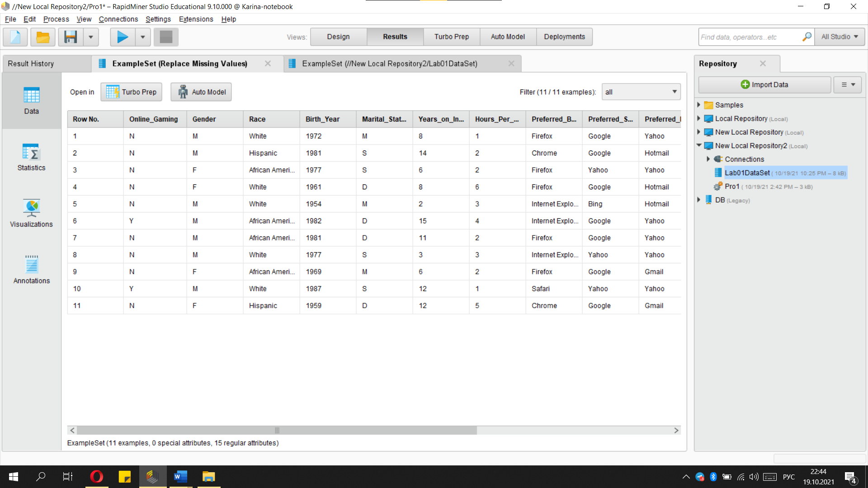The width and height of the screenshot is (868, 488).
Task: Click the scrollbar left arrow
Action: 72,430
